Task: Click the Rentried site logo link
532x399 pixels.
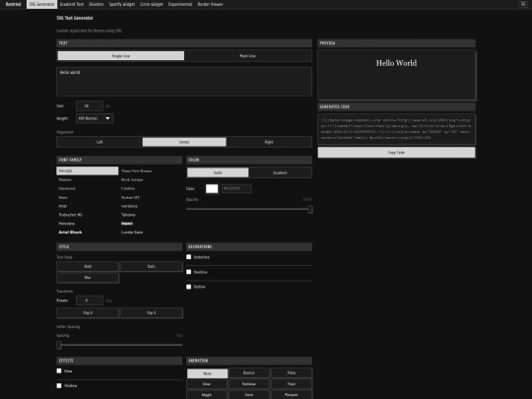Action: point(13,4)
